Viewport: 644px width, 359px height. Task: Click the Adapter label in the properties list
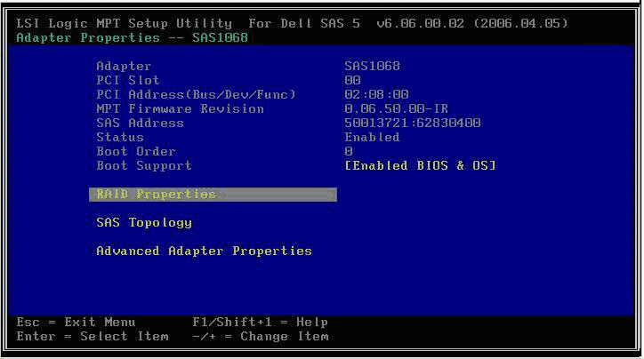pyautogui.click(x=124, y=66)
